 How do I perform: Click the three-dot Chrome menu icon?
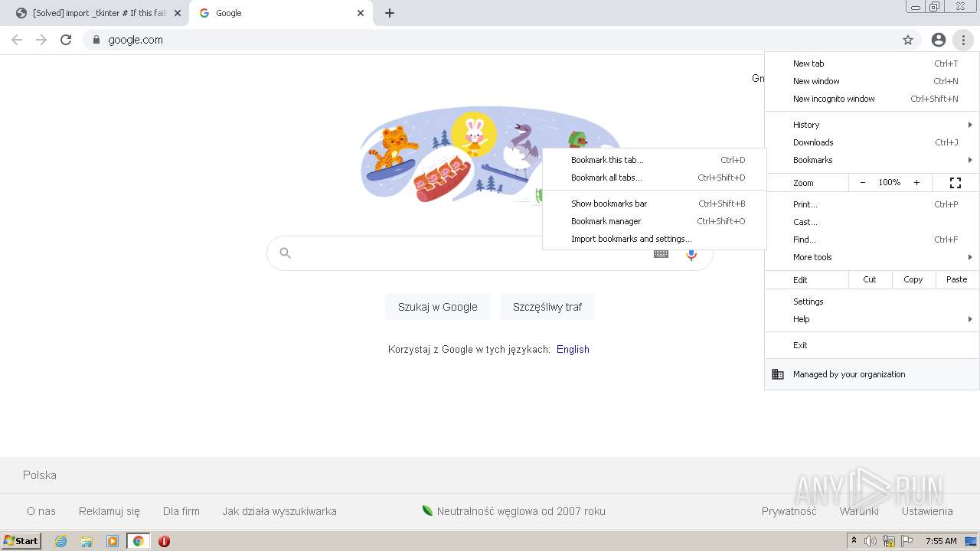pyautogui.click(x=963, y=40)
